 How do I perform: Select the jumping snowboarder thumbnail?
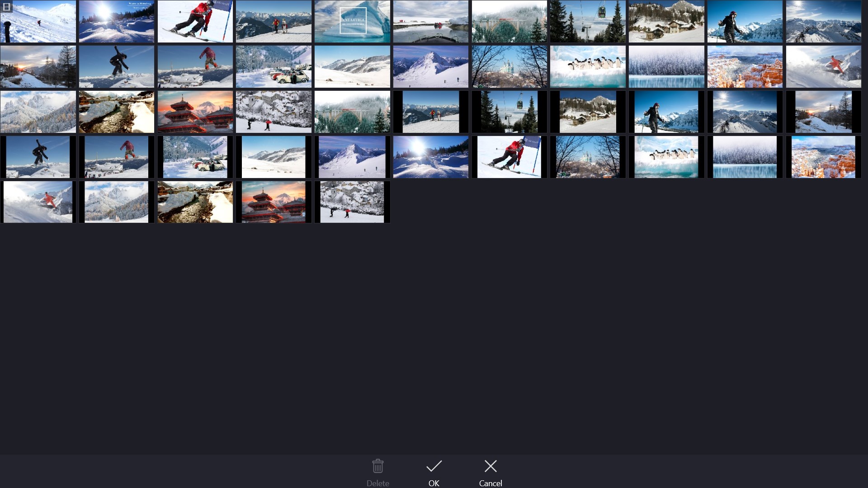tap(117, 66)
